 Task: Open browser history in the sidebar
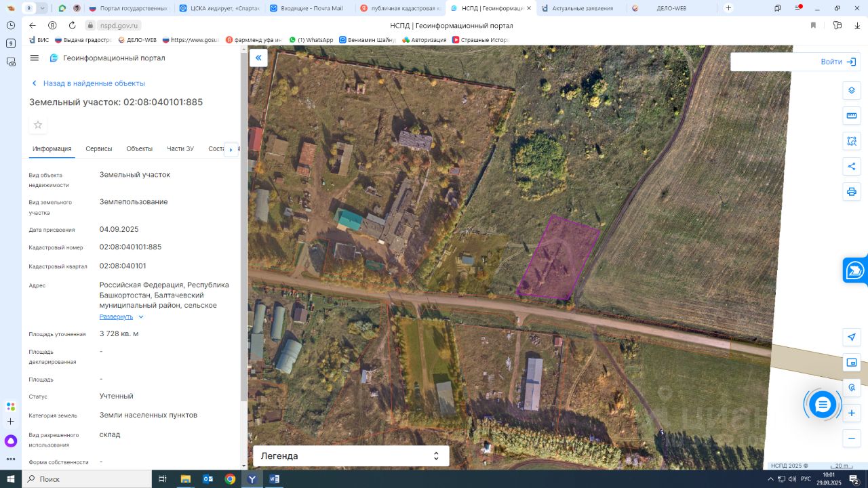point(11,25)
